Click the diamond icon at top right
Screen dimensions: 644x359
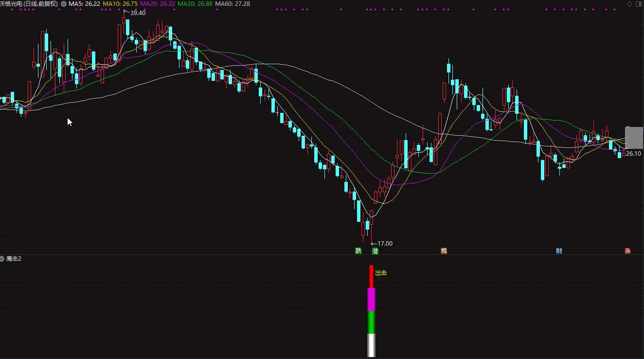(629, 4)
